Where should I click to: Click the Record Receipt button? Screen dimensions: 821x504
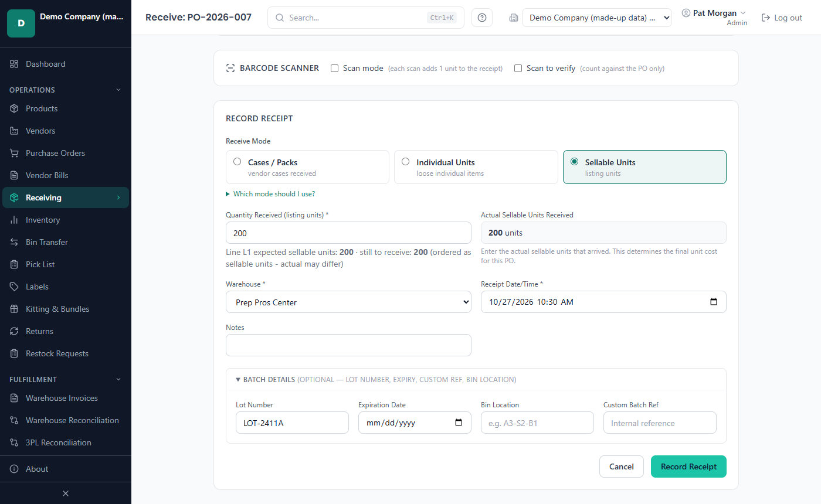[x=688, y=466]
